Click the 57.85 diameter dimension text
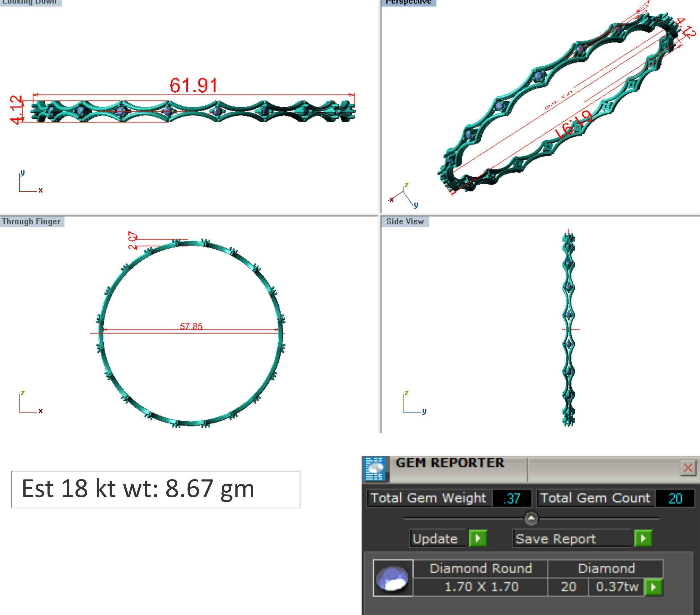This screenshot has height=615, width=700. pos(191,326)
